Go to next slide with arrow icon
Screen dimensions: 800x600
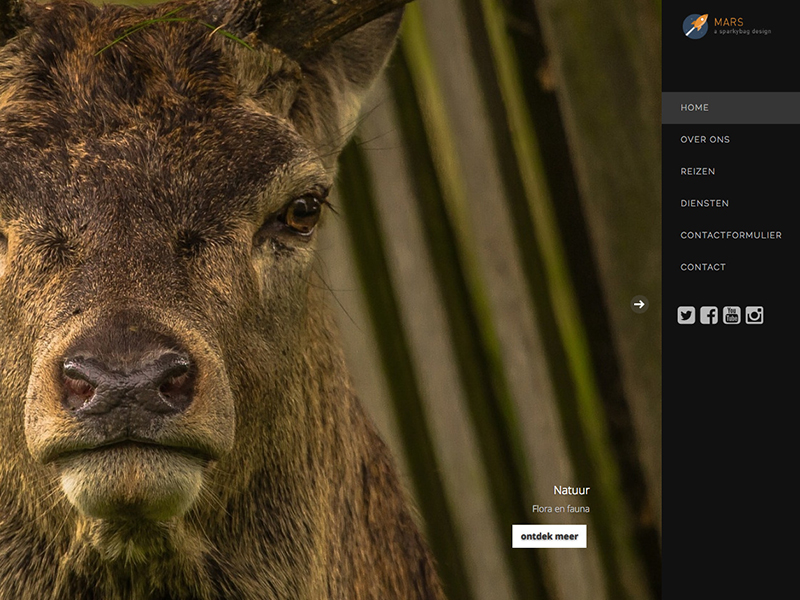click(x=639, y=304)
